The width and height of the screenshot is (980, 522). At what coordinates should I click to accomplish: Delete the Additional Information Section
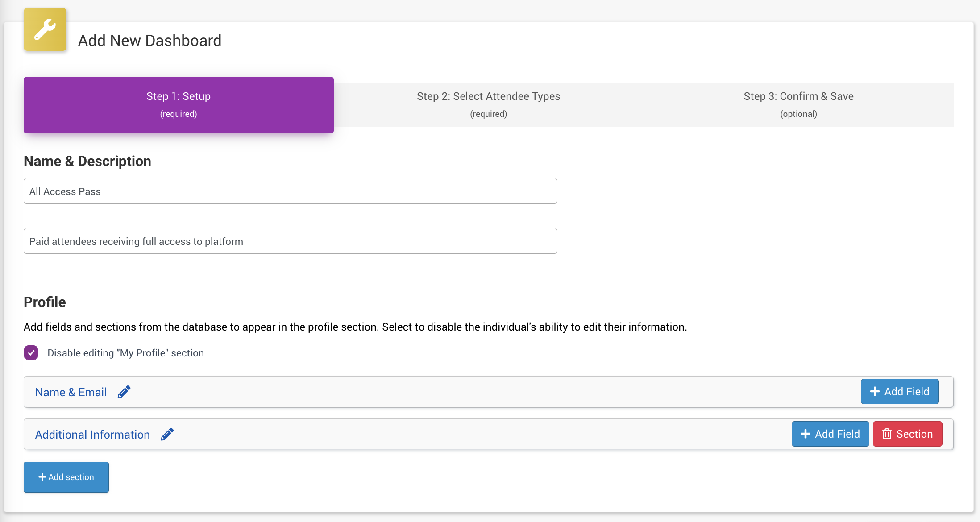click(x=907, y=434)
